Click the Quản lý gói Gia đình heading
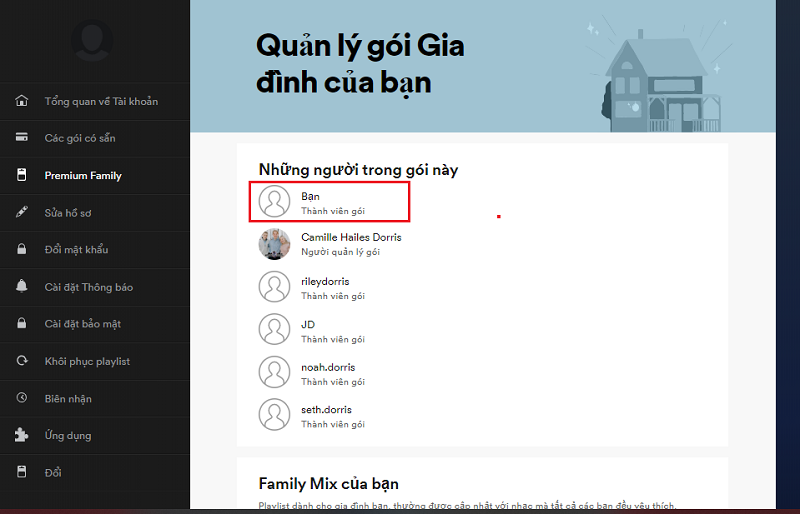800x514 pixels. (x=360, y=64)
